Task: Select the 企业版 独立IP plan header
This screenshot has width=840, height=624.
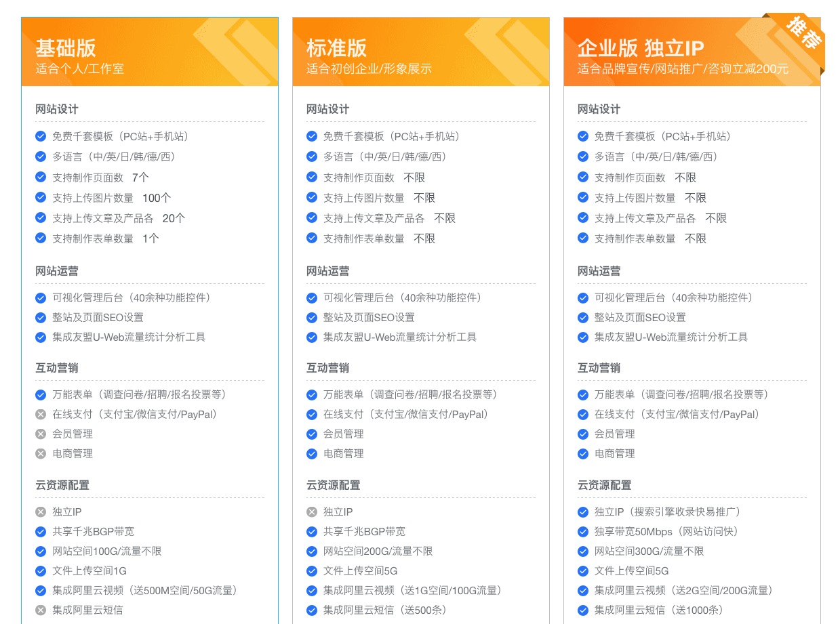Action: click(692, 51)
